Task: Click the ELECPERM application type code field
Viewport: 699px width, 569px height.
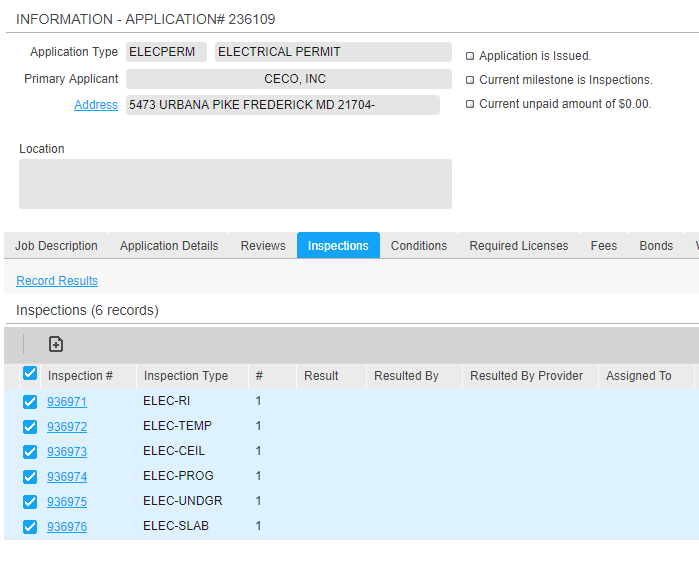Action: (166, 52)
